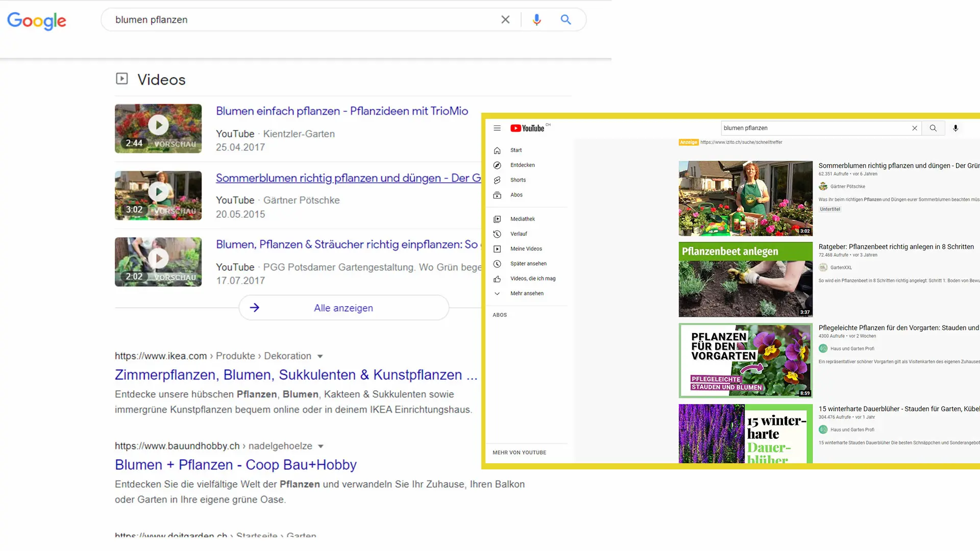Click the Entdecken compass icon
This screenshot has height=551, width=980.
tap(497, 165)
